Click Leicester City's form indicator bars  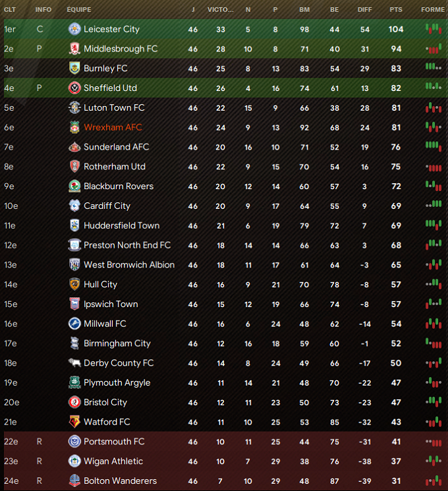434,29
